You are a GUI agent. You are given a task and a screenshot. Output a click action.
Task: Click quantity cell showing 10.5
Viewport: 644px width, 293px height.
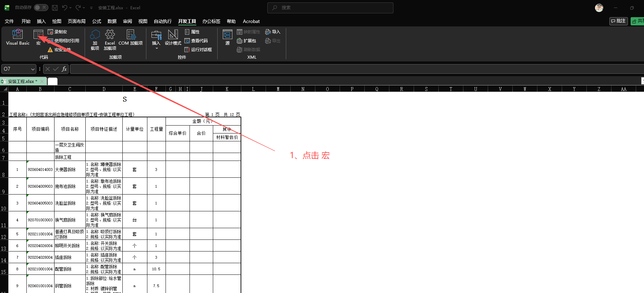pos(156,269)
